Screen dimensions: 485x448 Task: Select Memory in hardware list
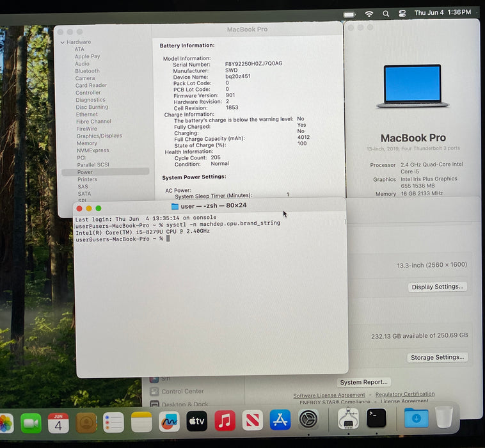click(x=87, y=143)
